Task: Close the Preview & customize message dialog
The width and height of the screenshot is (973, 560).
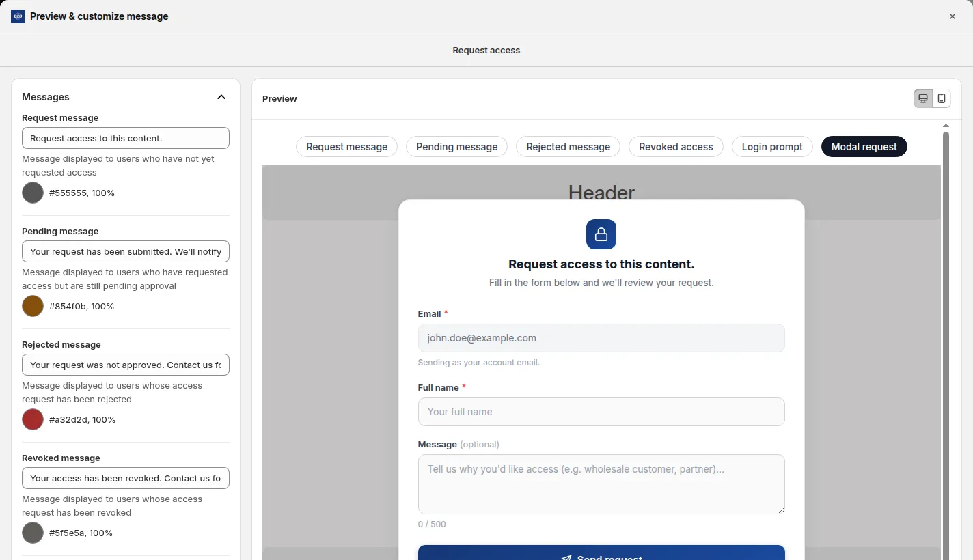Action: pyautogui.click(x=953, y=16)
